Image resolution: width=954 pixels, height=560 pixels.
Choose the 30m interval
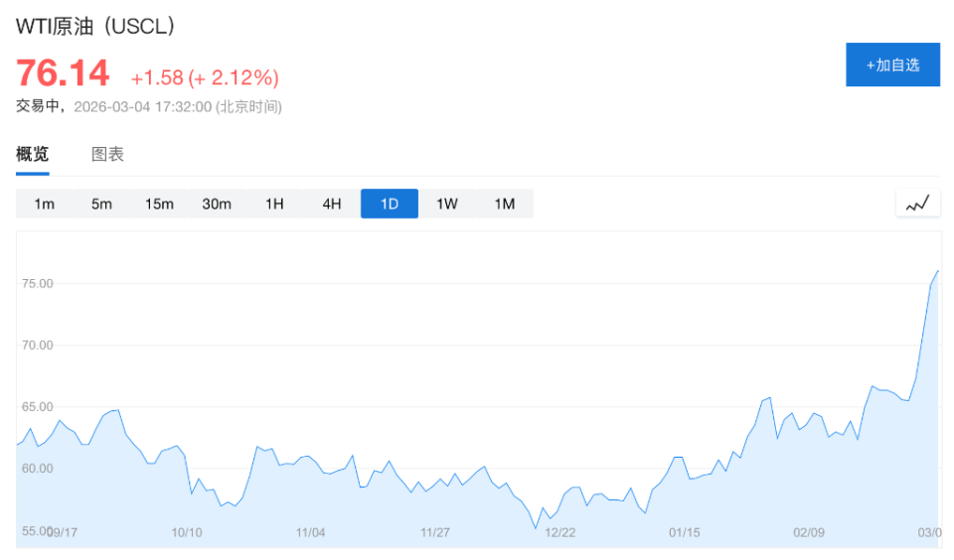click(217, 204)
